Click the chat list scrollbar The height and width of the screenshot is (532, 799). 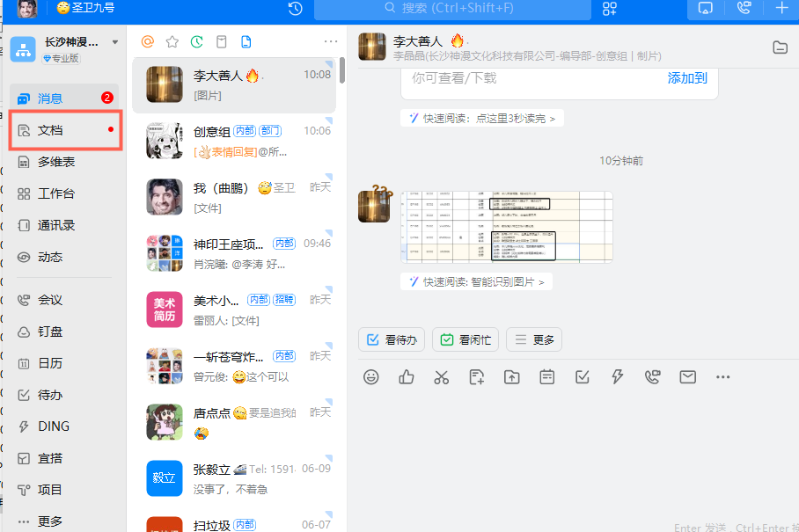coord(342,70)
